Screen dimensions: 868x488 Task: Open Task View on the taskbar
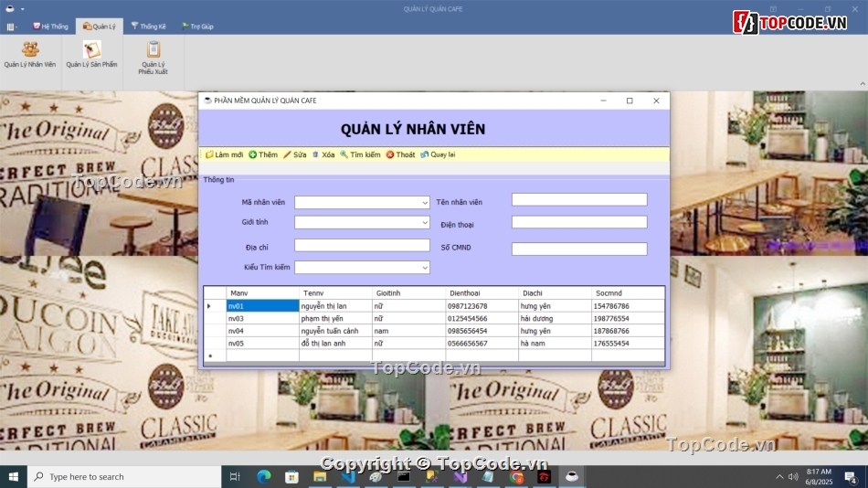tap(235, 476)
